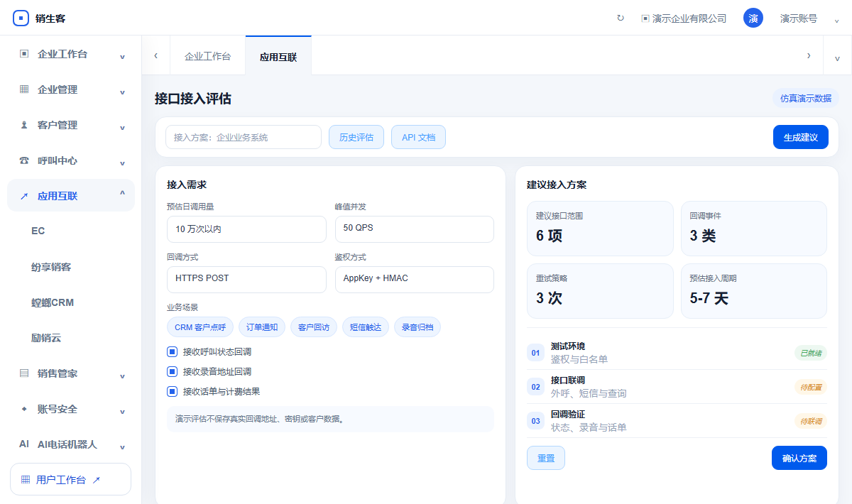Open the account dropdown arrow beside 演示账号

click(x=836, y=21)
